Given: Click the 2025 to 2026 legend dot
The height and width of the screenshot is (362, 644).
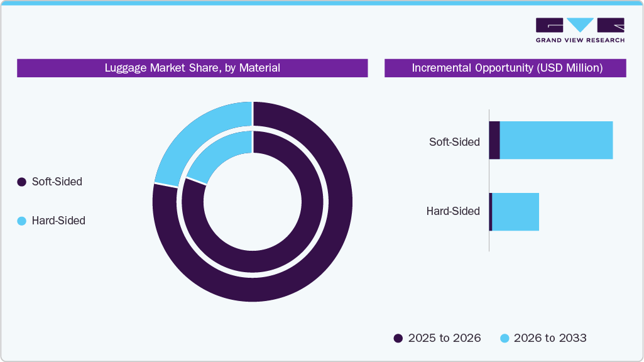Looking at the screenshot, I should [398, 338].
